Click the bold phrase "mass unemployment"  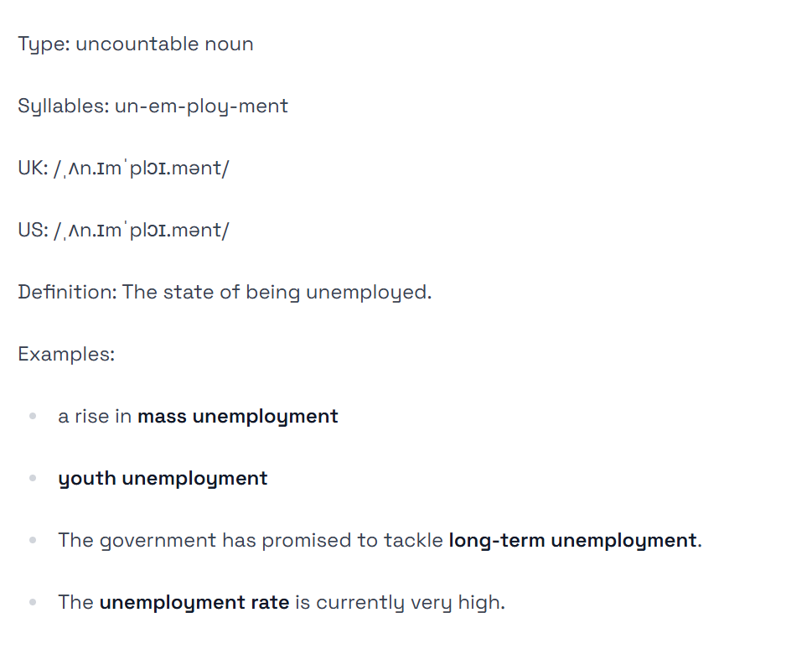coord(237,417)
